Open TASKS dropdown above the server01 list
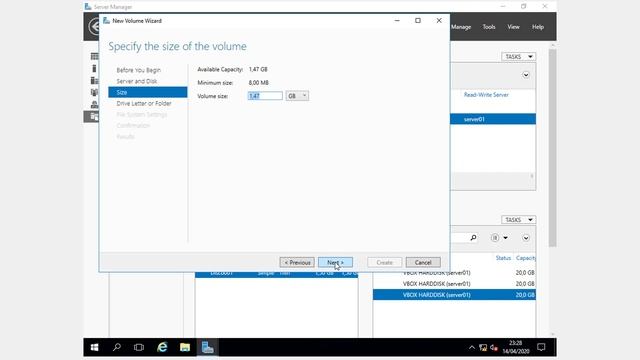 (x=518, y=57)
